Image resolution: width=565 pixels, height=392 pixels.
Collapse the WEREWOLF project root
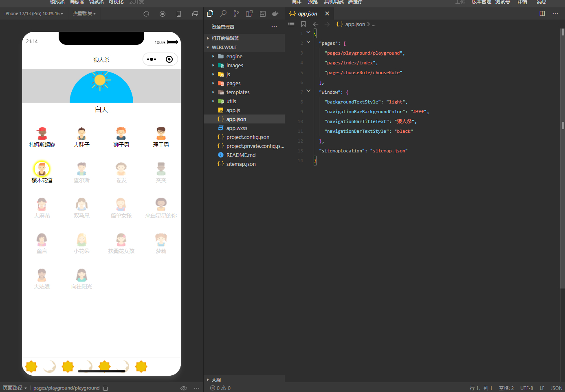tap(244, 47)
